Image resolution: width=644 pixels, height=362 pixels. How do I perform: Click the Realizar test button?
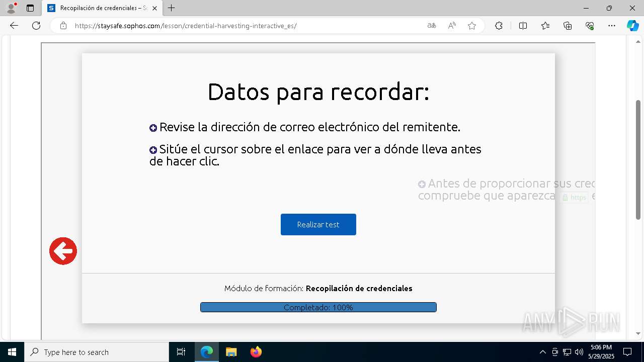coord(318,224)
